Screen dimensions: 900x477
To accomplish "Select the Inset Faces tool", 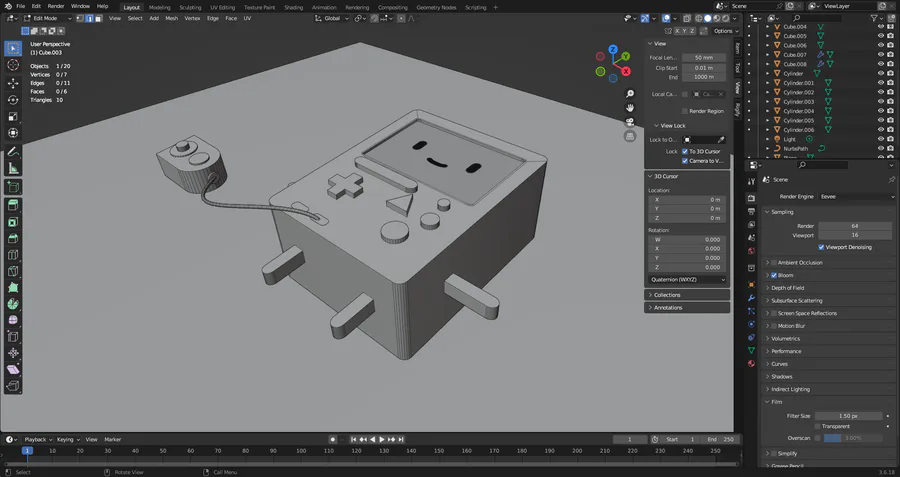I will tap(13, 222).
